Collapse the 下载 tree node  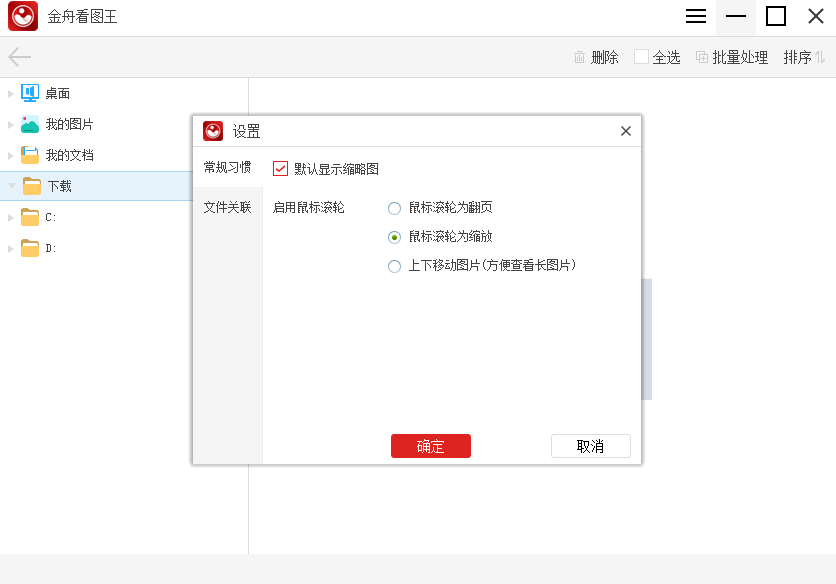point(12,186)
